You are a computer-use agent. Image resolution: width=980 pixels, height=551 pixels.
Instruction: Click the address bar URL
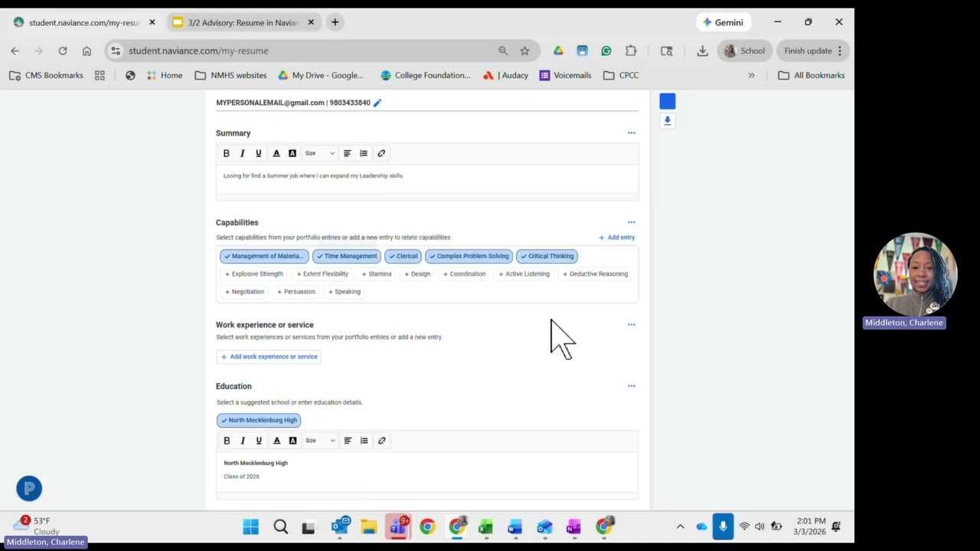click(198, 51)
